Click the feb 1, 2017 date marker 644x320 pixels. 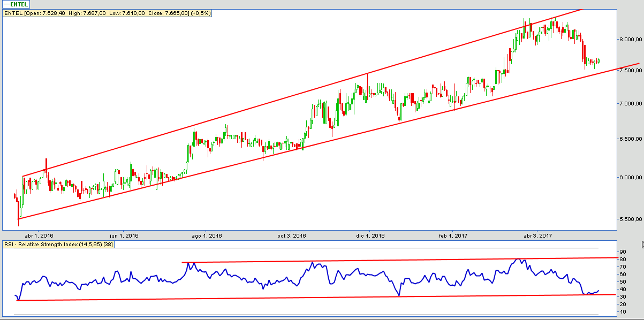(x=453, y=235)
